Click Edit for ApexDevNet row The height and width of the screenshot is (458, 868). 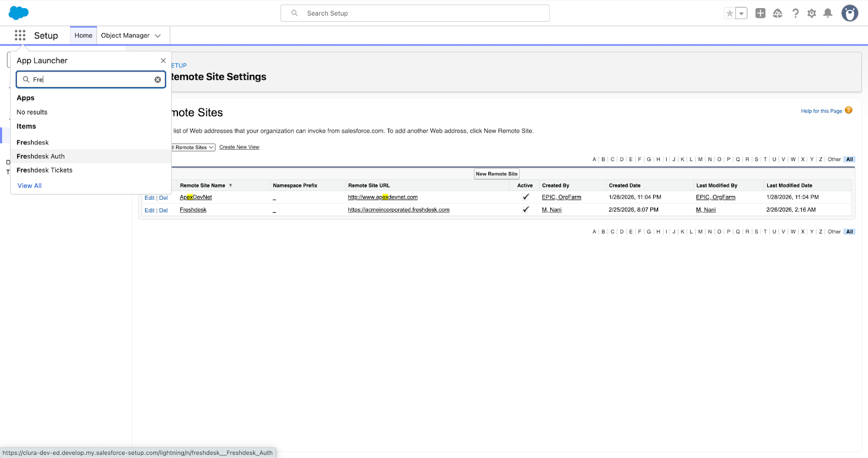(149, 198)
